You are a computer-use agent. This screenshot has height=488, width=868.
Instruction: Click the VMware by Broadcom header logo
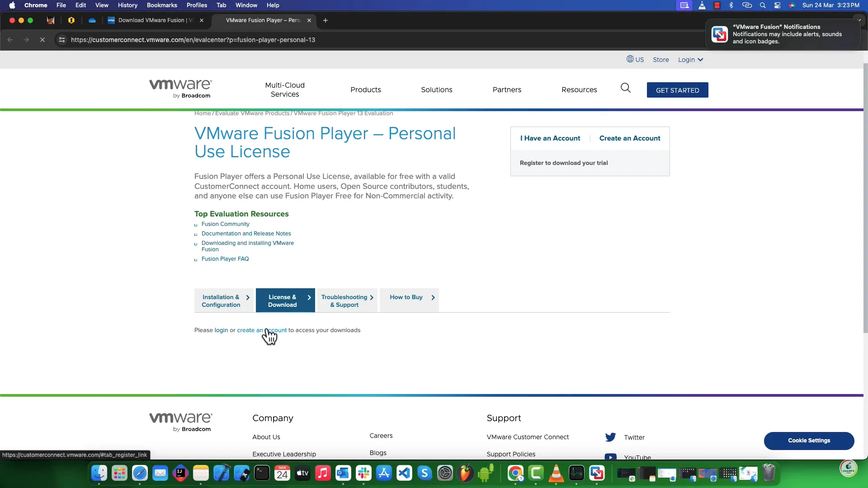[180, 89]
